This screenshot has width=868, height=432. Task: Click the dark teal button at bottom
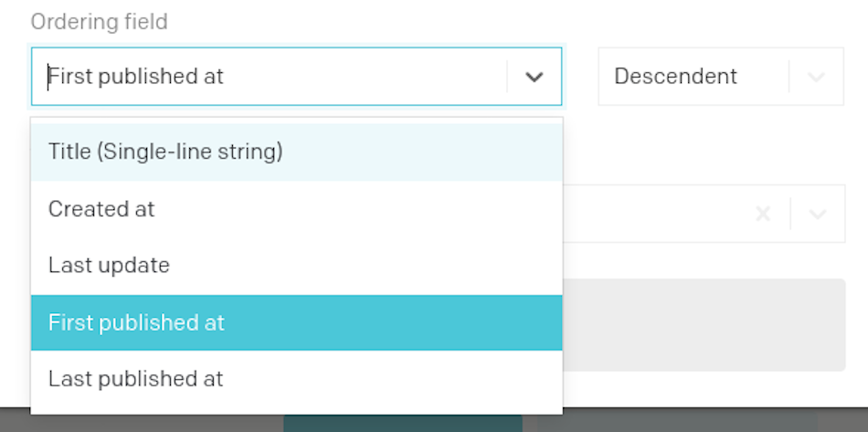(x=403, y=423)
